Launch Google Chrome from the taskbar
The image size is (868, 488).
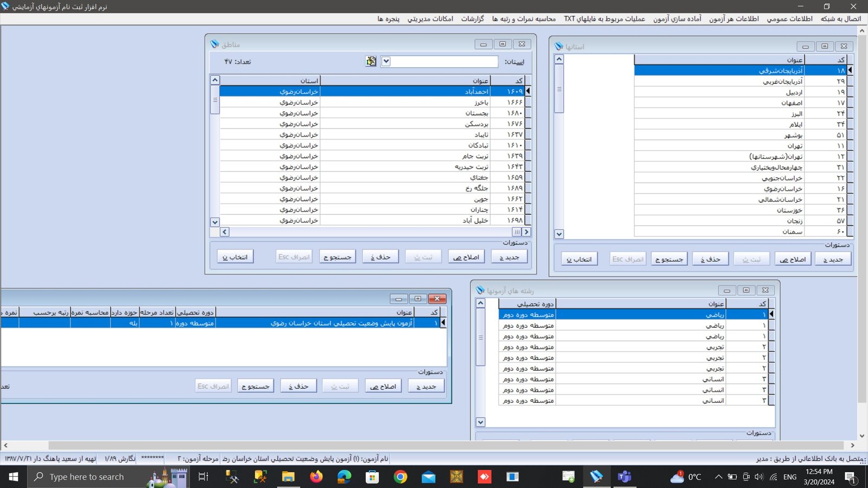click(x=400, y=477)
